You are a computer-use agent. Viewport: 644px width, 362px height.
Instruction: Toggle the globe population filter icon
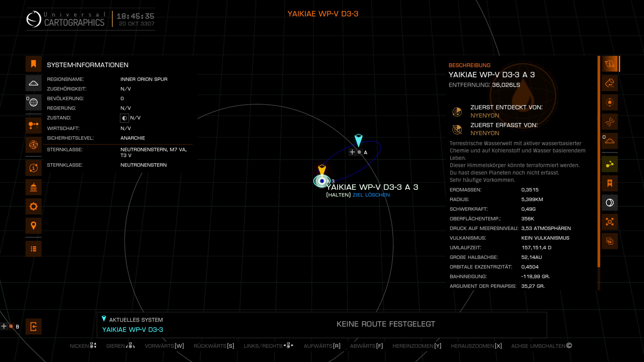(33, 102)
